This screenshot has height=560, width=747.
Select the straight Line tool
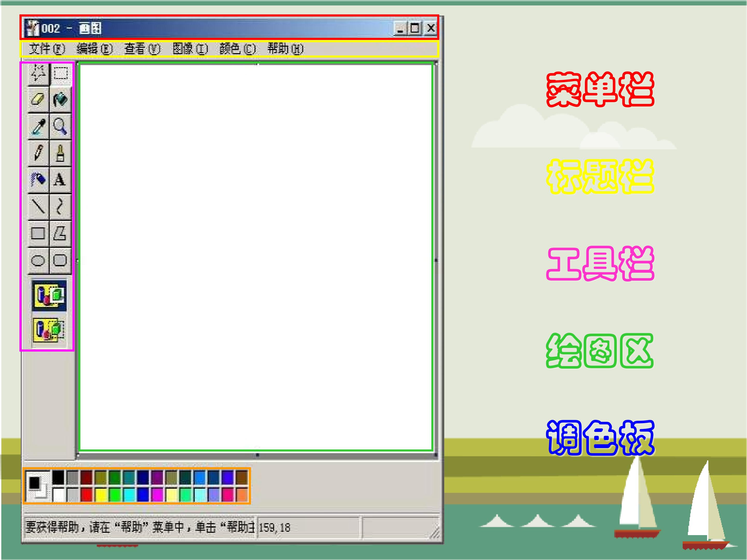(x=38, y=206)
